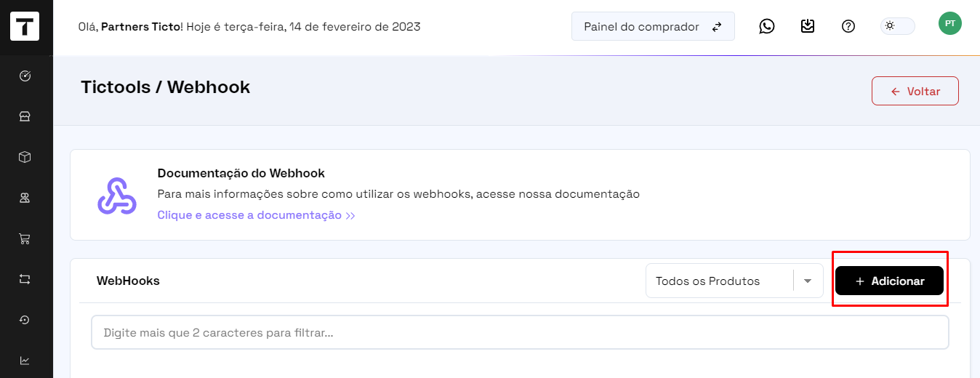The image size is (980, 378).
Task: Open the dashboard gauge icon in sidebar
Action: [25, 76]
